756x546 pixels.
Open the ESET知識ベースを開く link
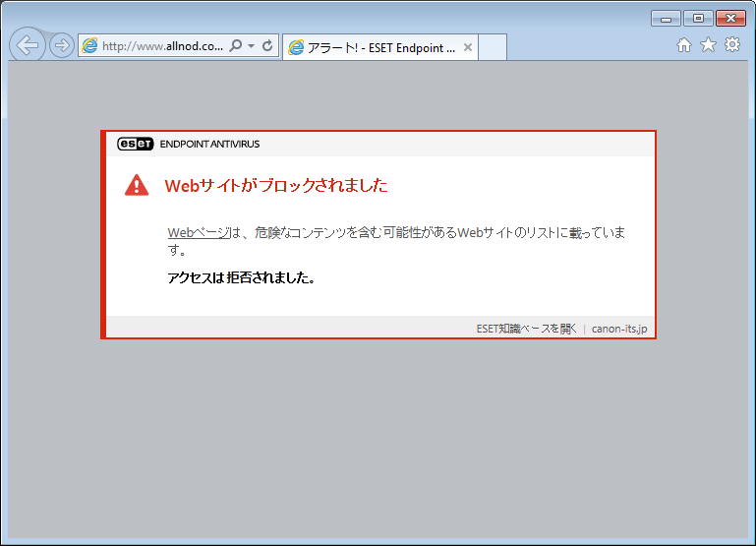point(527,329)
